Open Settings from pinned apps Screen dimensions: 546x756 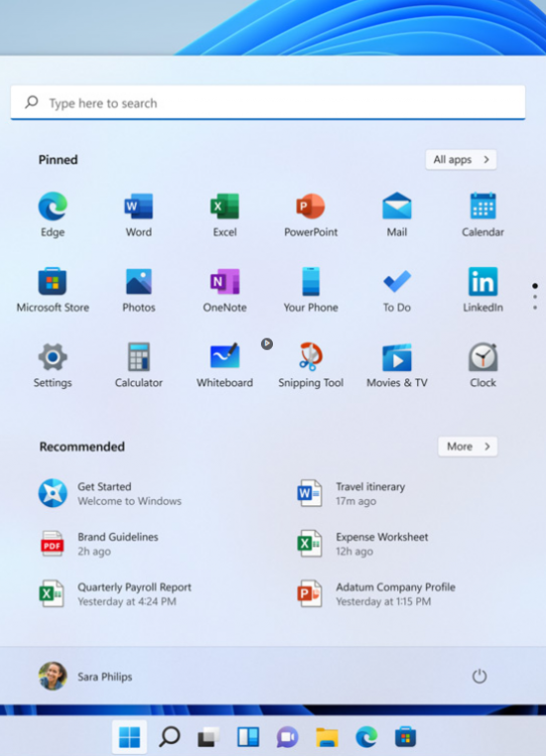tap(53, 365)
